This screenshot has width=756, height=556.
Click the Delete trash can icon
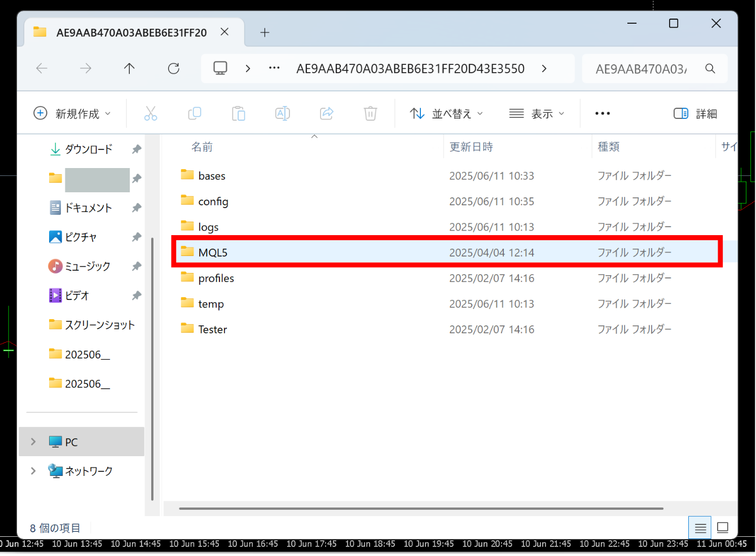(x=371, y=113)
